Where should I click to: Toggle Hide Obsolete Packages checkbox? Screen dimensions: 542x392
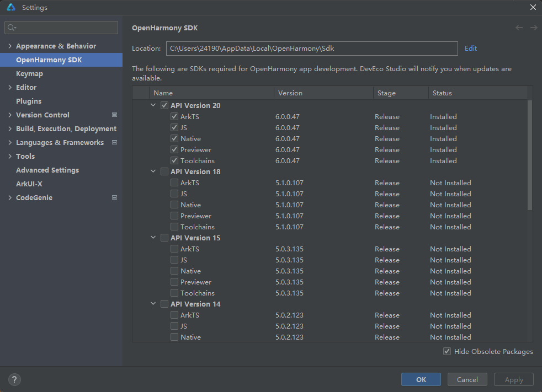pyautogui.click(x=447, y=351)
